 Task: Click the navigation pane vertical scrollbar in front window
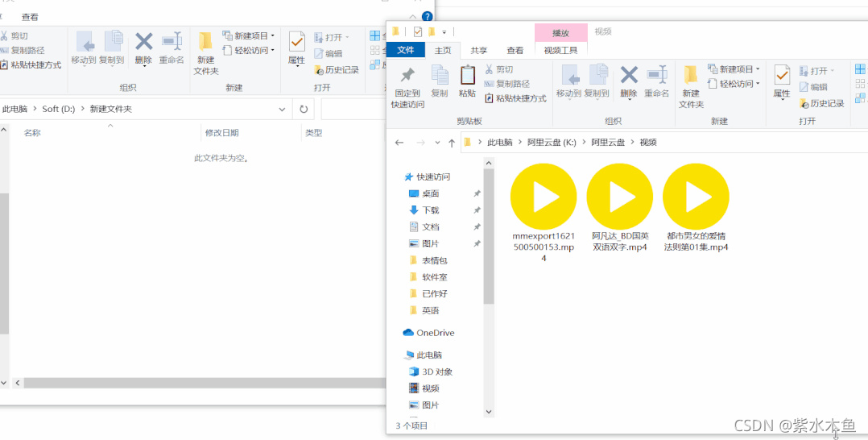pos(488,237)
